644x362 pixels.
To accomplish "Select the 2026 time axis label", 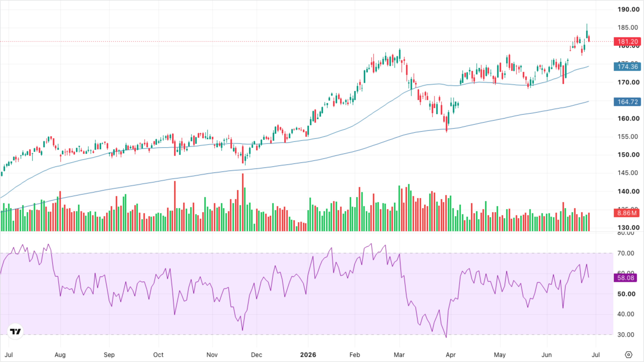I will click(x=308, y=355).
